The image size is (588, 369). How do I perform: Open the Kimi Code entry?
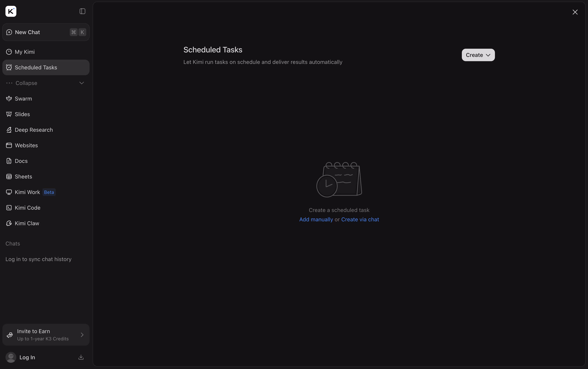(x=46, y=208)
